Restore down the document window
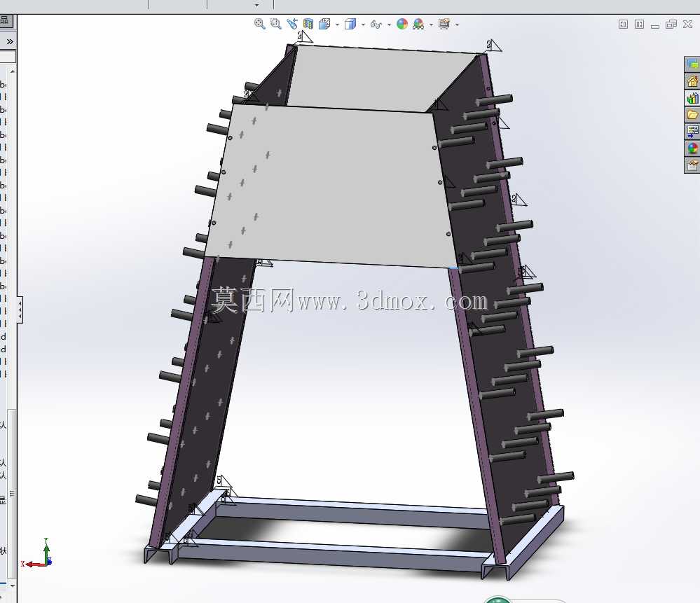 click(671, 24)
